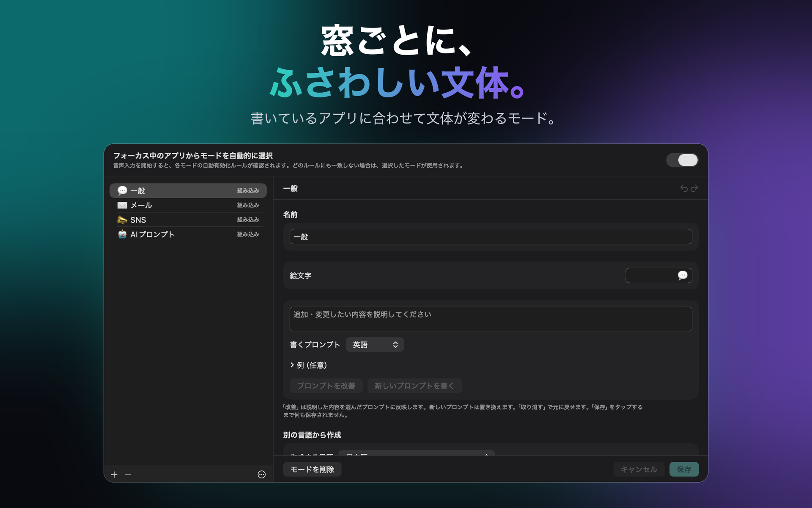
Task: Expand the 例 (任意) section
Action: tap(309, 365)
